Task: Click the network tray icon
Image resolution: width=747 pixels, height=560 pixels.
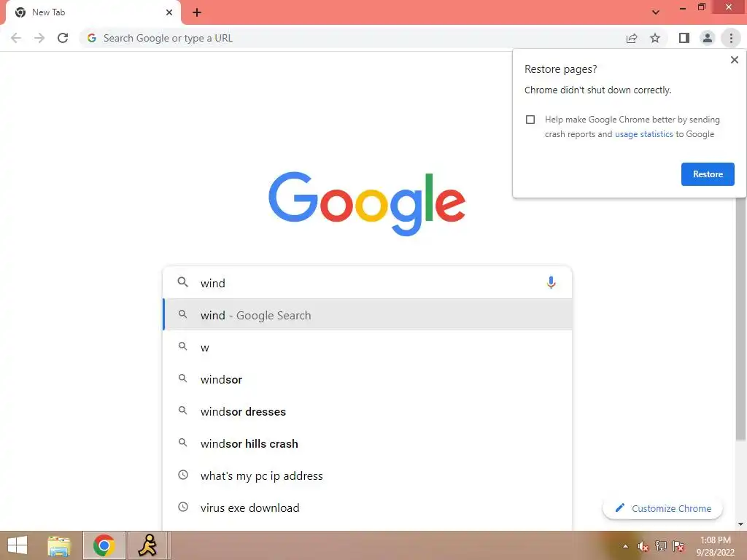Action: point(661,546)
